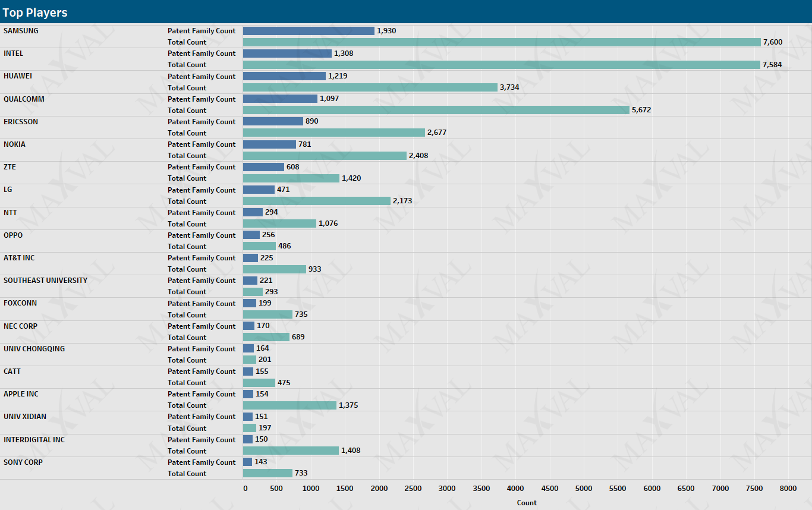The image size is (812, 510).
Task: Click the ZTE Total Count bar 1,420
Action: click(291, 178)
